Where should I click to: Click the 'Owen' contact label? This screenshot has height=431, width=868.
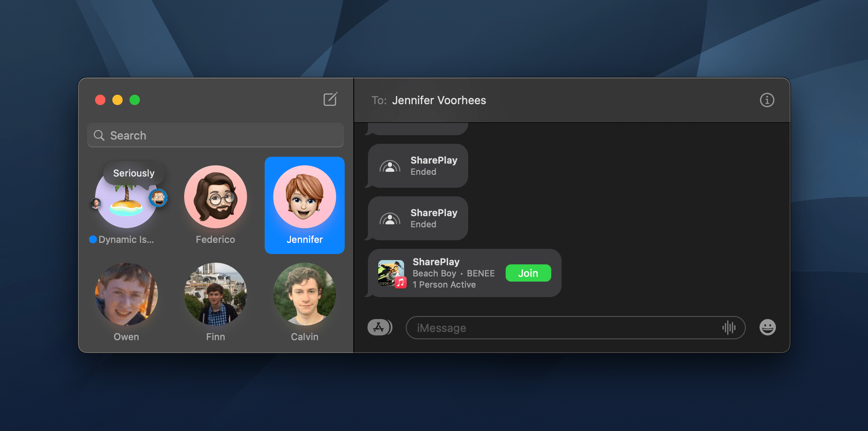click(x=126, y=337)
